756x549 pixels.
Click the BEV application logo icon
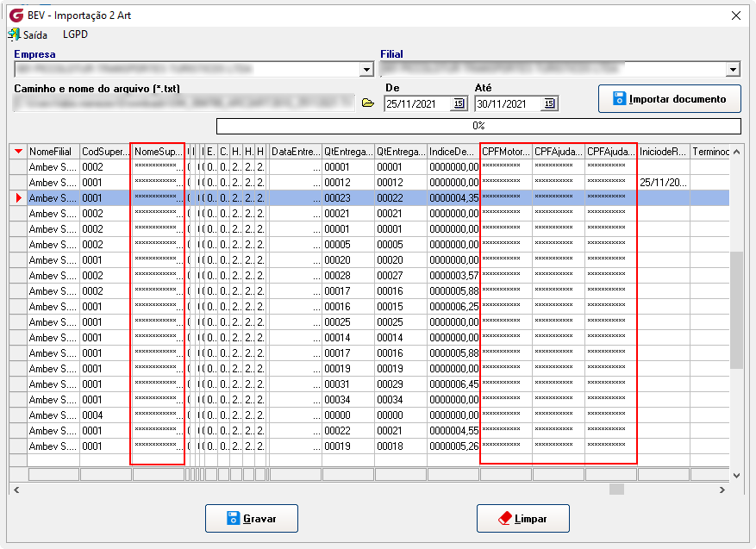[16, 16]
